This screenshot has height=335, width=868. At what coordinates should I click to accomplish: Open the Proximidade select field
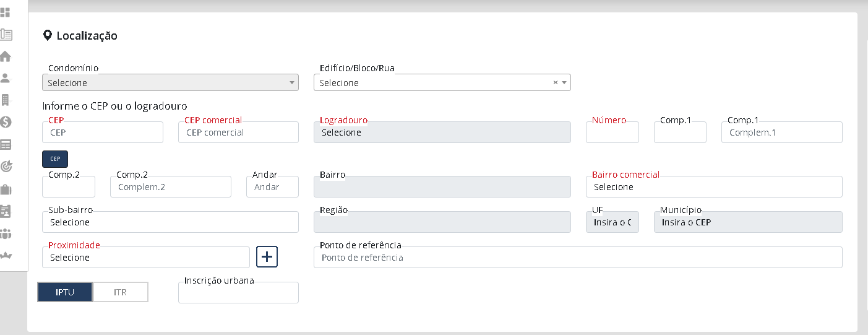pyautogui.click(x=146, y=258)
